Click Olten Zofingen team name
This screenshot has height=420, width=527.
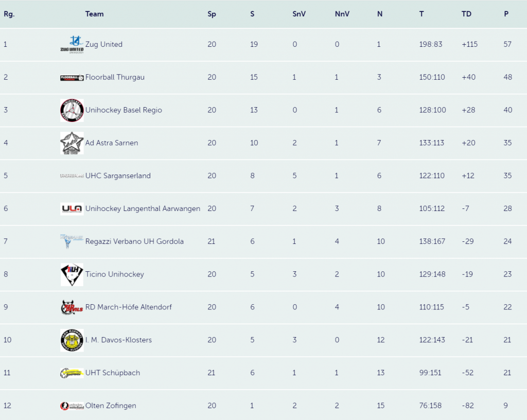pos(111,406)
